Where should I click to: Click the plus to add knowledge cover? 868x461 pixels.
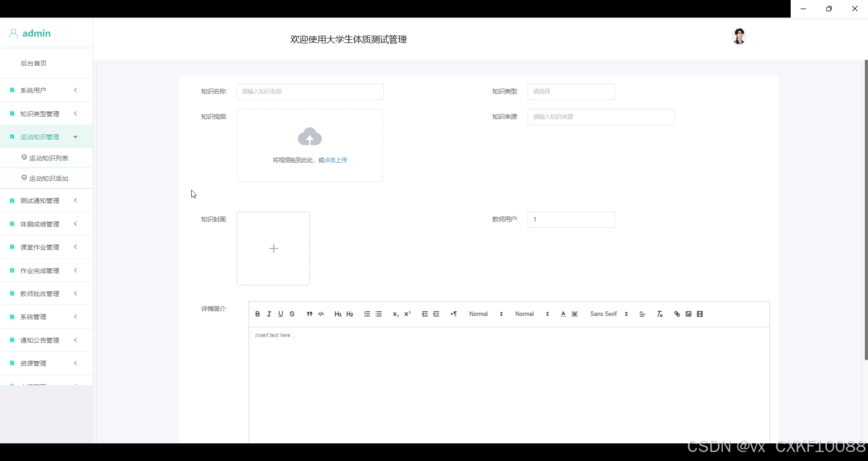(x=274, y=249)
